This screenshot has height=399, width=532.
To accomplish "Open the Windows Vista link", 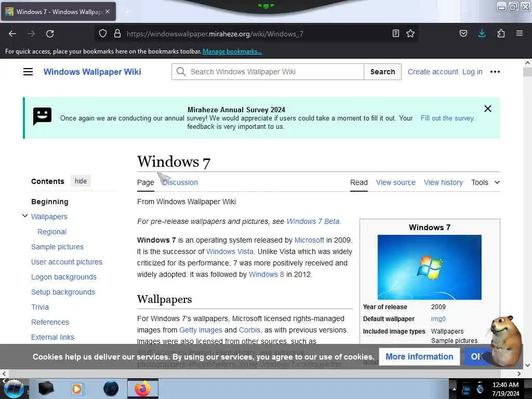I will pyautogui.click(x=230, y=251).
